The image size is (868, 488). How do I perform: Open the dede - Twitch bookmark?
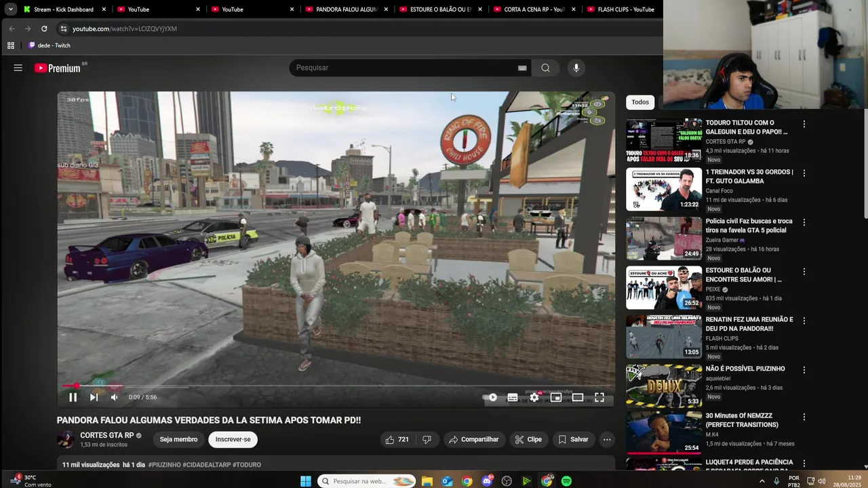(49, 45)
